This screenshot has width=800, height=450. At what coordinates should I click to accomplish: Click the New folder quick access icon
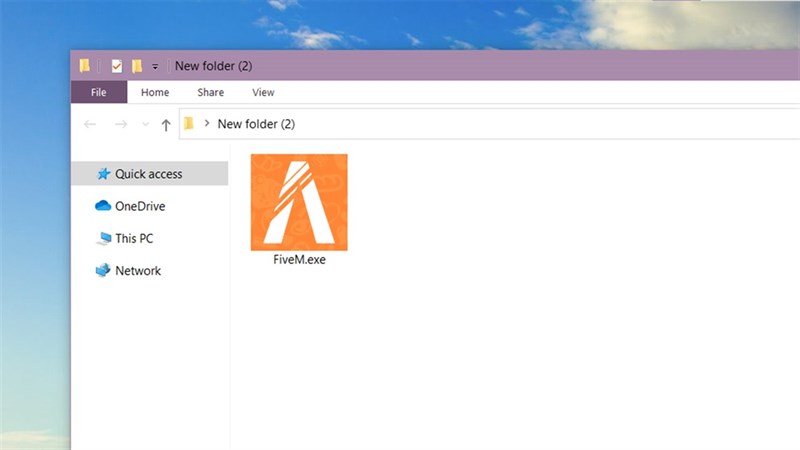(137, 66)
